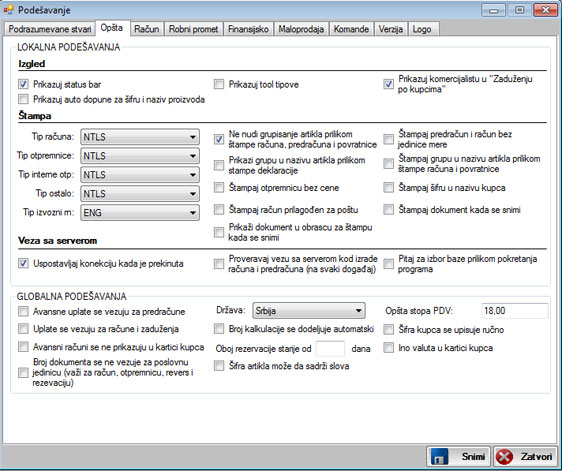Enable auto dopune za šifru i naziv proizvoda
The height and width of the screenshot is (471, 562).
tap(23, 99)
